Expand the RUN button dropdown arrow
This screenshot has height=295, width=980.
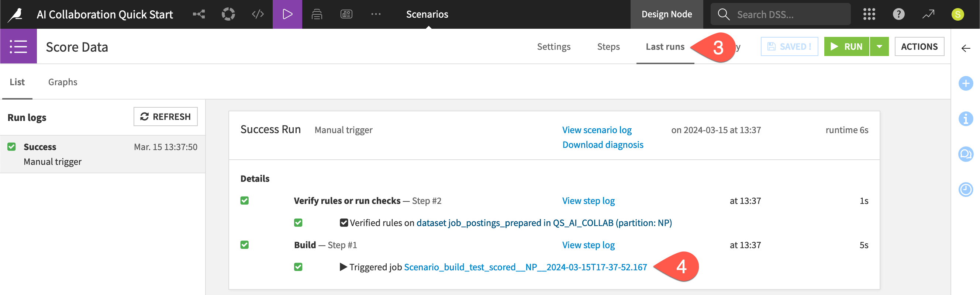(x=879, y=47)
